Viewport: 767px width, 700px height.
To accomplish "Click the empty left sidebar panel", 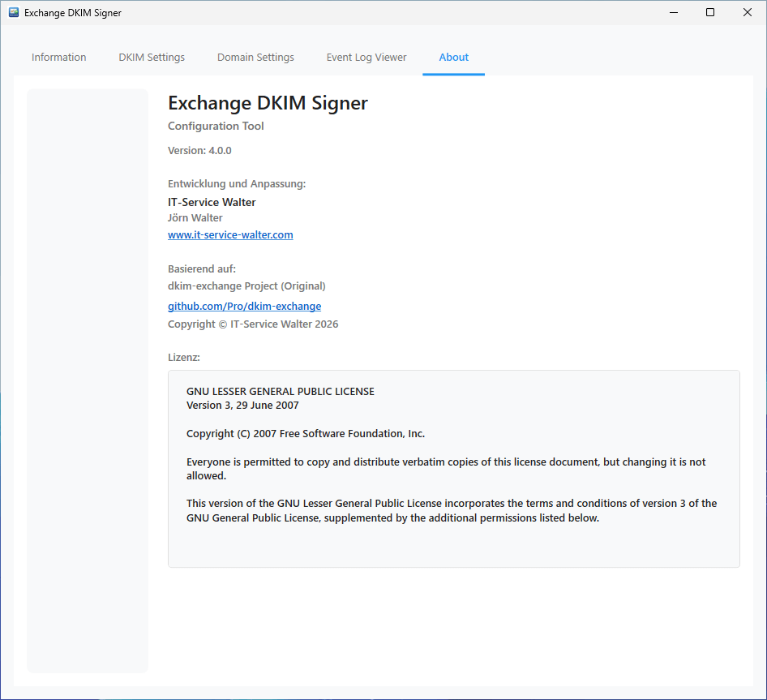I will [x=88, y=380].
